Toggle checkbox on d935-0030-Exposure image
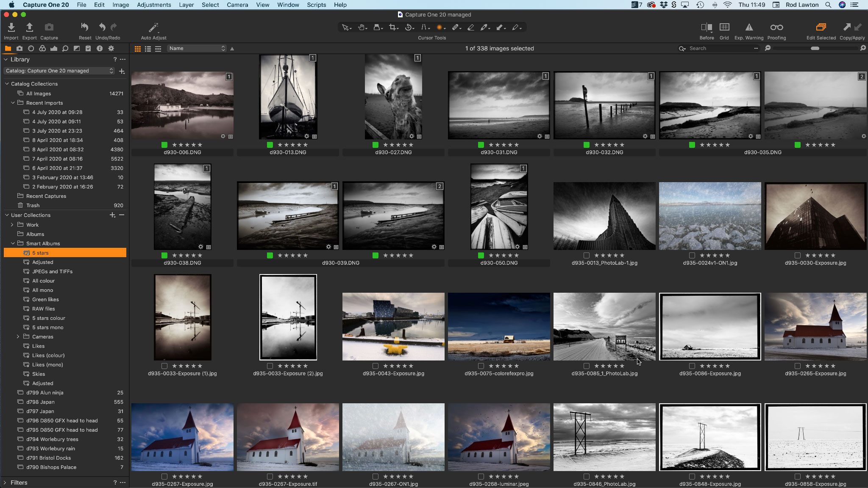 coord(797,255)
